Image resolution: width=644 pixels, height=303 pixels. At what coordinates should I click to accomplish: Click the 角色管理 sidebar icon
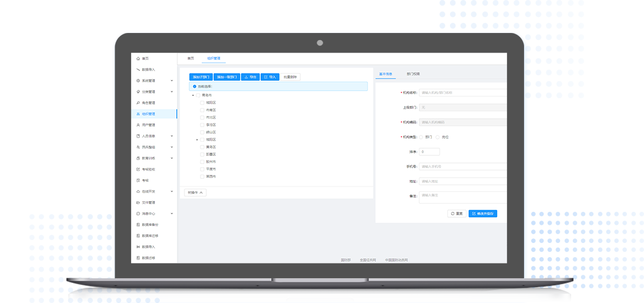(x=138, y=103)
